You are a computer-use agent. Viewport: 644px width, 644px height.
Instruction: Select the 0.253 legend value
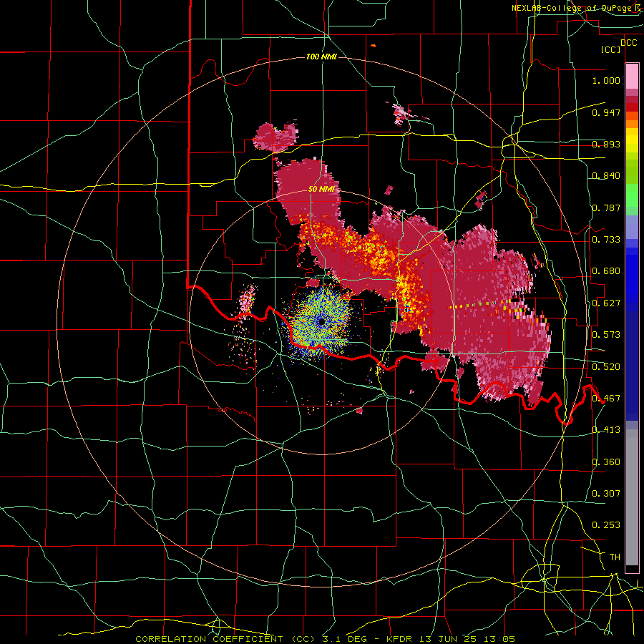(x=606, y=525)
